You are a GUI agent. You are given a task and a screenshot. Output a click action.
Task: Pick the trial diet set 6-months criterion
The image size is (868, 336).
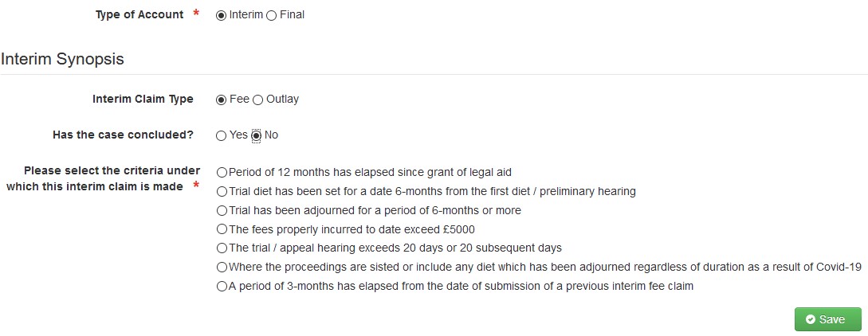[222, 191]
